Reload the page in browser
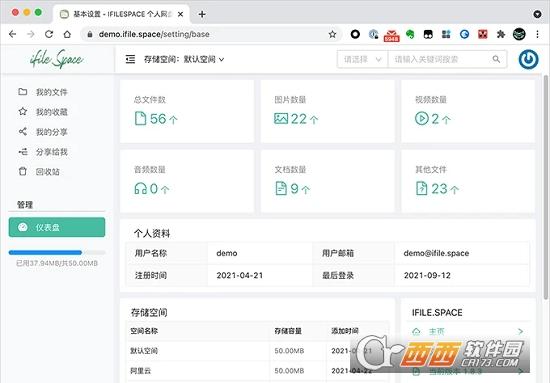This screenshot has width=550, height=383. (49, 34)
